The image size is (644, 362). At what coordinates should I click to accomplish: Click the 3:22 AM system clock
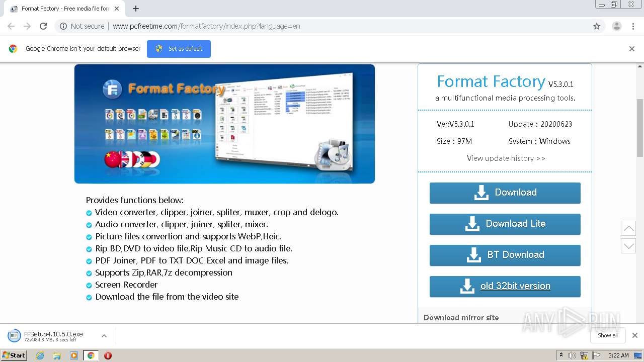click(618, 355)
